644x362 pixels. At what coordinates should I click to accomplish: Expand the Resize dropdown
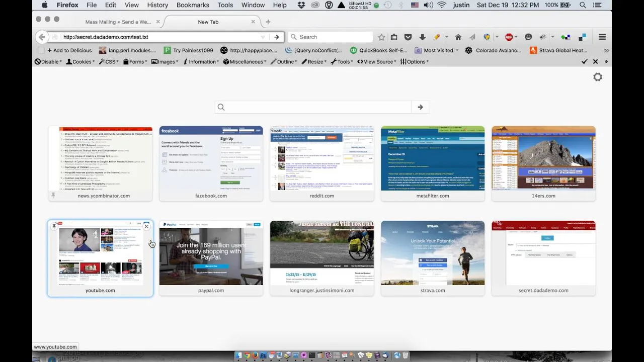(314, 61)
